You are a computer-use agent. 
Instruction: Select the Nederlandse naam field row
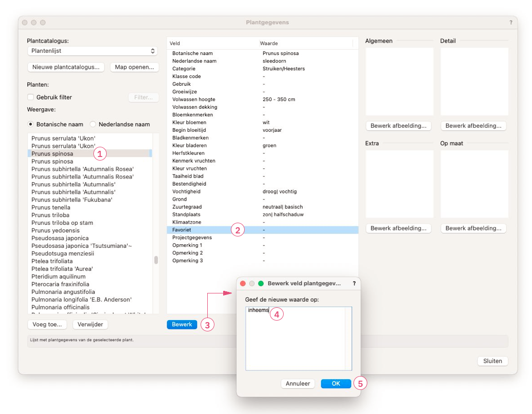coord(263,61)
